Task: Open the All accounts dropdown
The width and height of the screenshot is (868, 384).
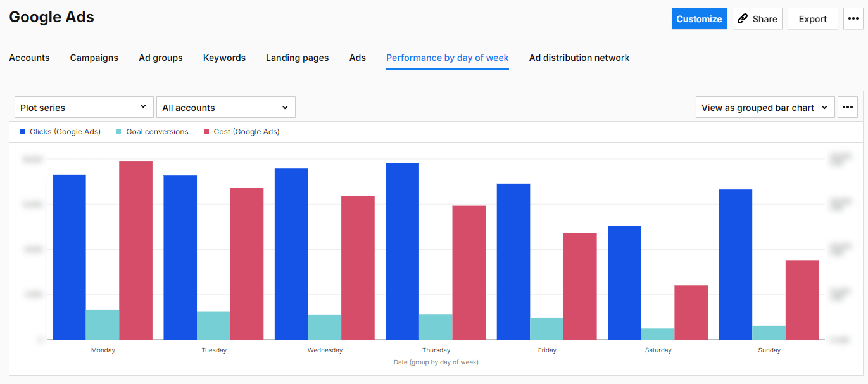Action: (x=225, y=106)
